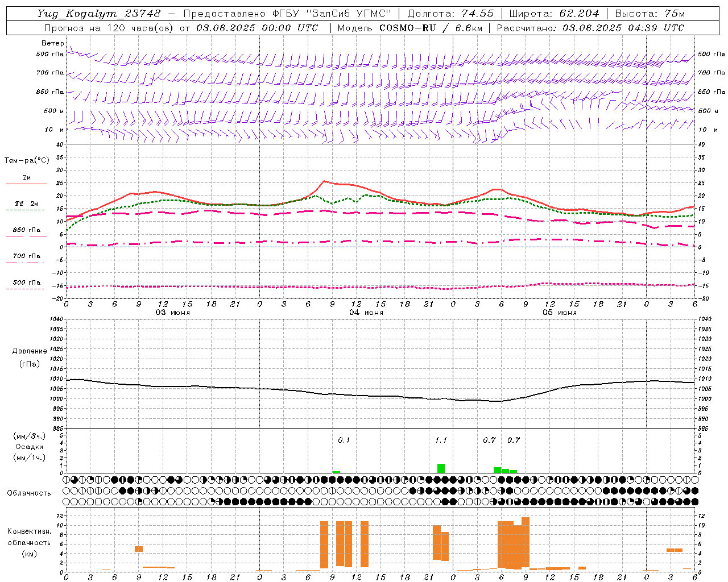Click the Модель COSMO-RU / 6.6км label

(410, 28)
